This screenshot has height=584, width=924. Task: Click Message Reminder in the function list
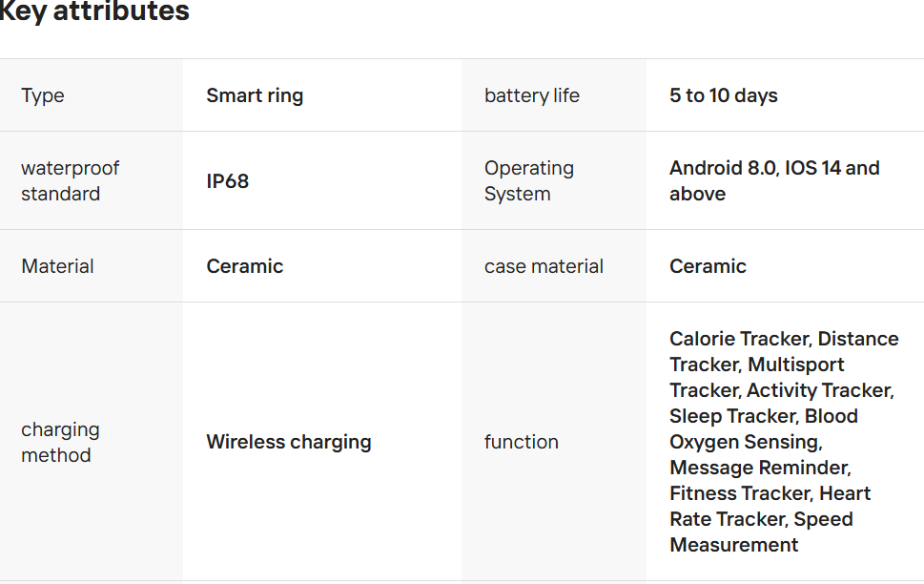[759, 468]
